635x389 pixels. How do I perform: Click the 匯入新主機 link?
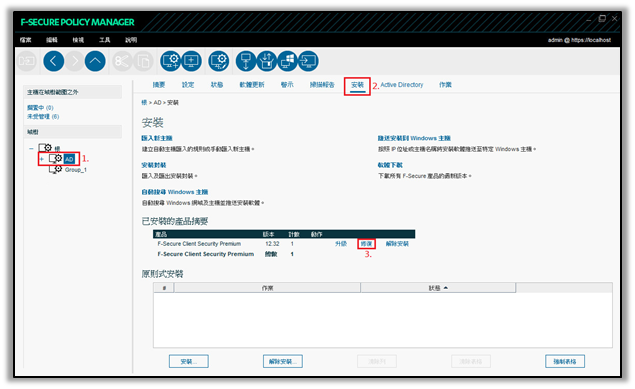[x=157, y=138]
